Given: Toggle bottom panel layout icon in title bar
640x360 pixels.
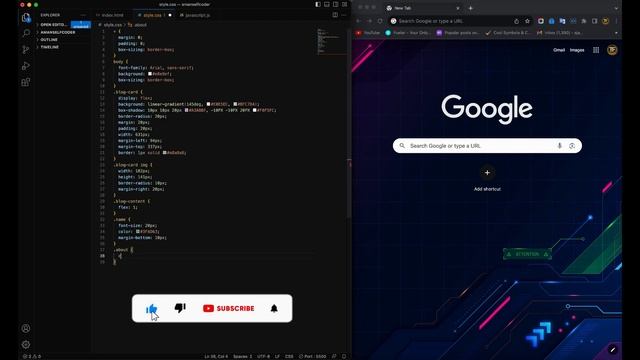Looking at the screenshot, I should 327,4.
